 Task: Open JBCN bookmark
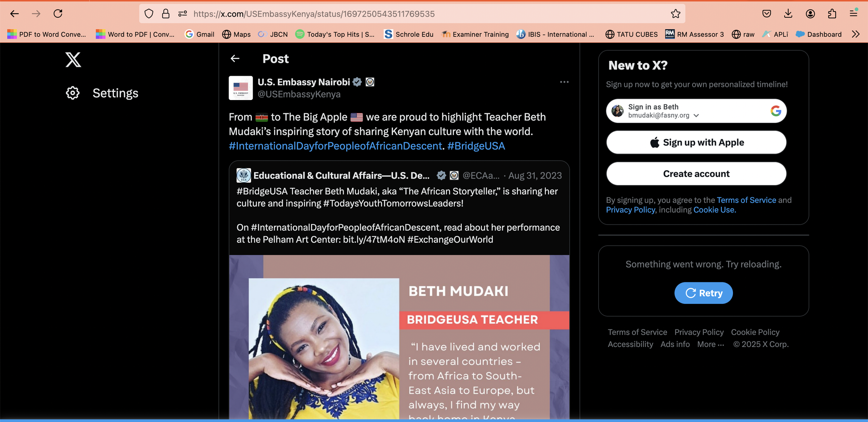[x=273, y=34]
